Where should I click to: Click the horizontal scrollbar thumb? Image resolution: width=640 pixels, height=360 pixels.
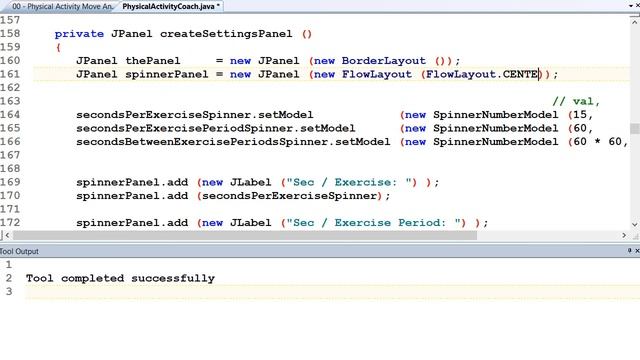244,235
